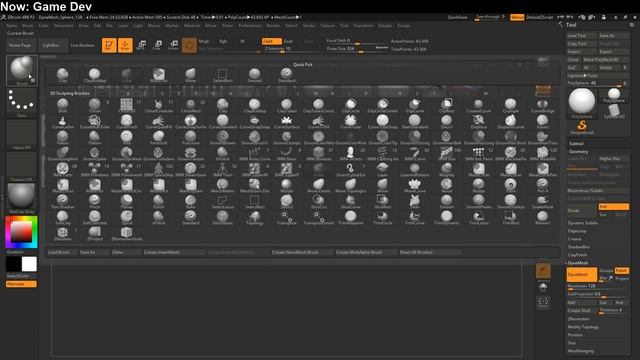Image resolution: width=640 pixels, height=360 pixels.
Task: Select the IMM SpaceShip brush
Action: (158, 169)
